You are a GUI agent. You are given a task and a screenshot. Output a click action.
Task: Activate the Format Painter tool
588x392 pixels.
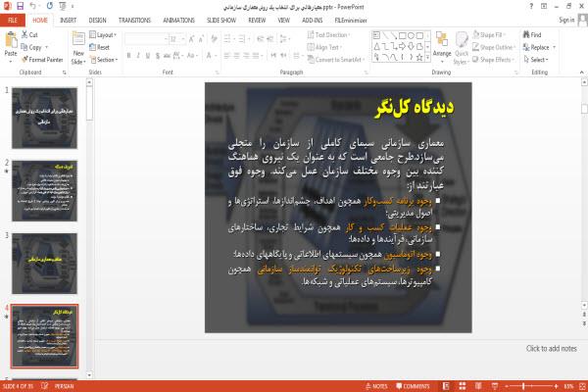(42, 60)
